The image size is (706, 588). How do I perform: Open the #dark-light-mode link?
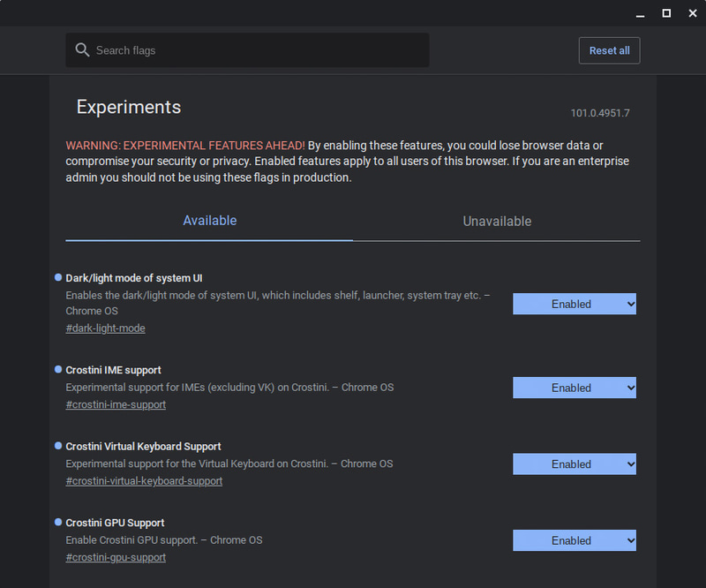[x=105, y=328]
